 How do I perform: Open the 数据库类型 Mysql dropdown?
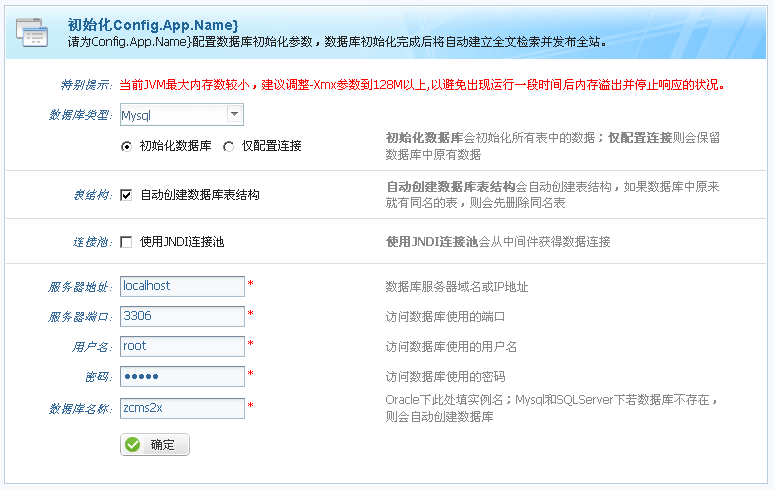click(235, 115)
